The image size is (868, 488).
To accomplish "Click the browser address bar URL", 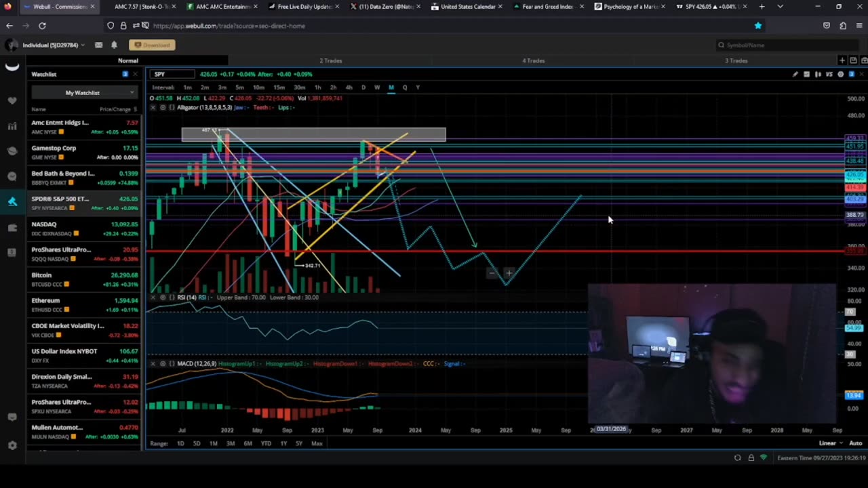I will pos(229,26).
